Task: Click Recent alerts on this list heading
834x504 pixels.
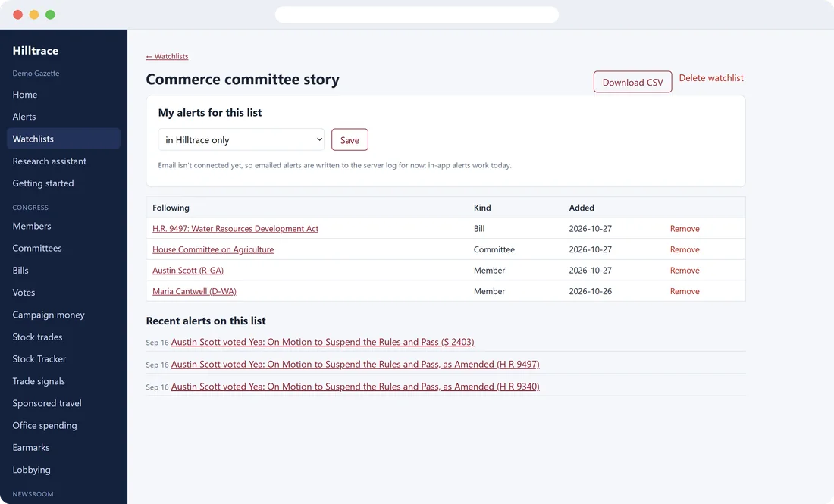Action: point(205,321)
